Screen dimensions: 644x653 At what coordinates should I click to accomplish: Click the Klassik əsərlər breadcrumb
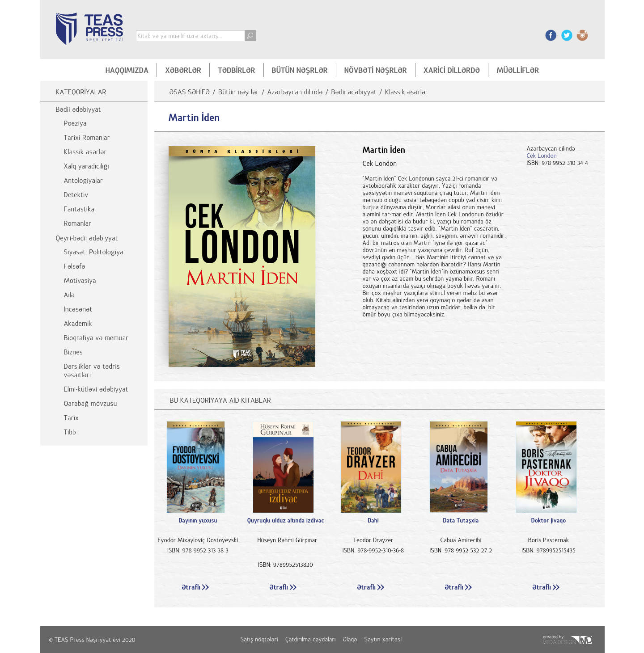click(406, 92)
